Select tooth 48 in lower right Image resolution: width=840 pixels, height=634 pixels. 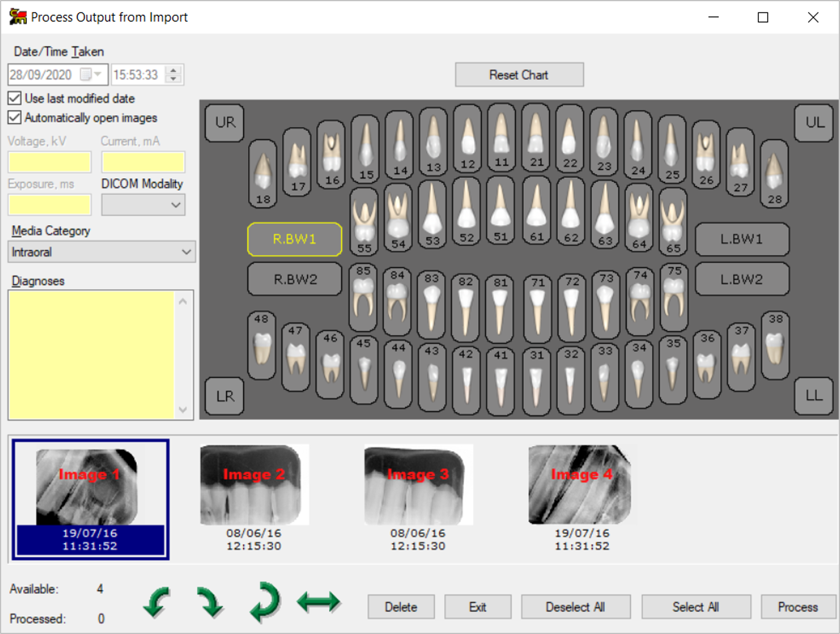pyautogui.click(x=262, y=345)
